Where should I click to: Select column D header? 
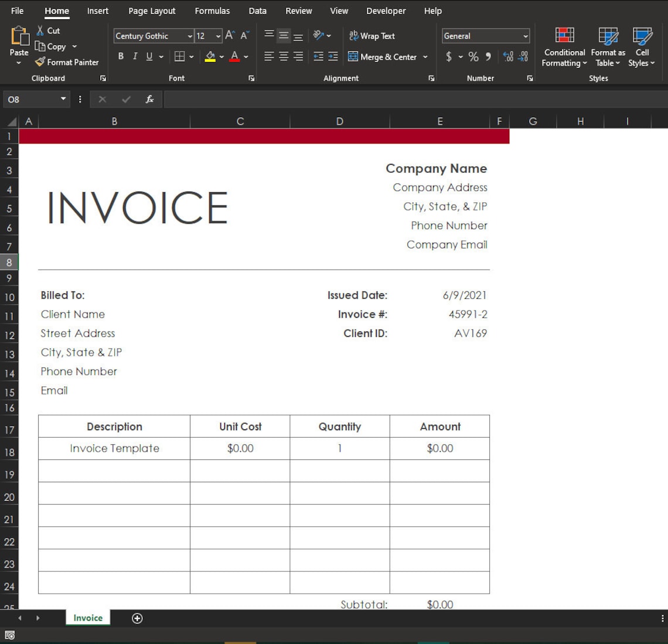click(x=339, y=121)
